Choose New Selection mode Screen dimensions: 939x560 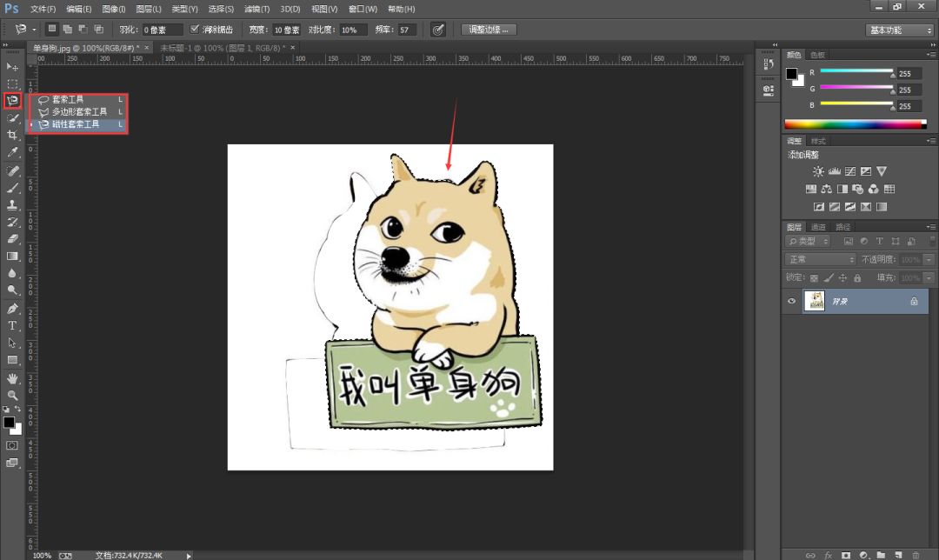pos(52,29)
